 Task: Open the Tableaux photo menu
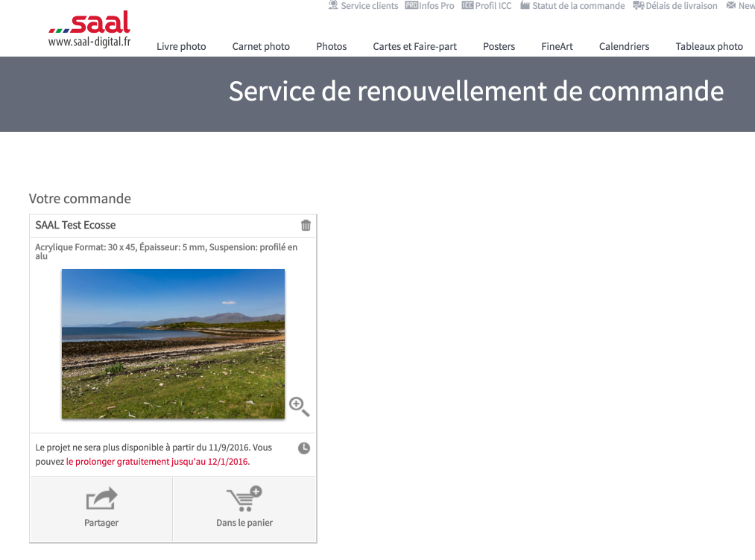[709, 47]
